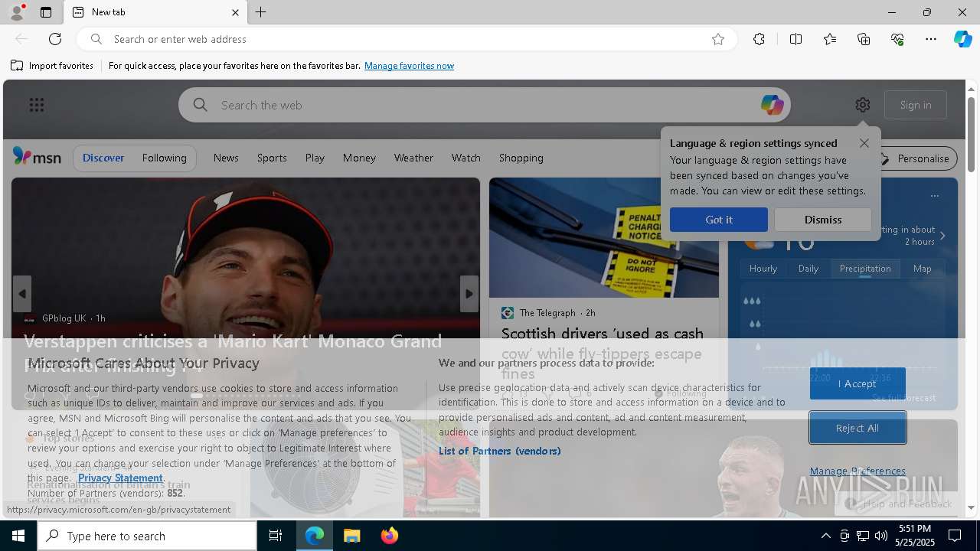Open the tab actions menu icon
Screen dimensions: 980x551
(46, 12)
